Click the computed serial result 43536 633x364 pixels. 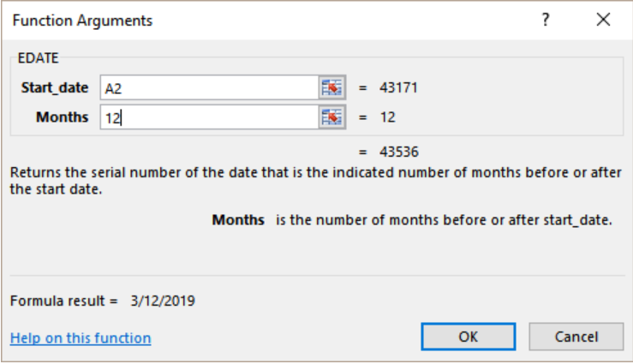[399, 152]
